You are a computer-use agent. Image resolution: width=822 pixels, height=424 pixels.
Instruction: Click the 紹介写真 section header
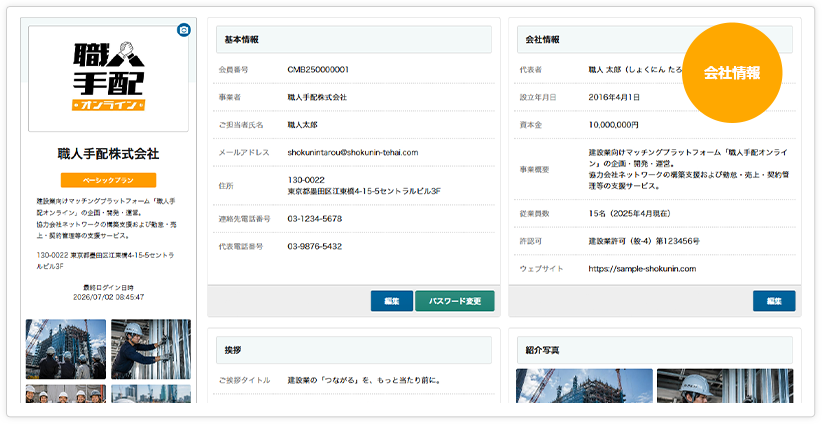pyautogui.click(x=655, y=350)
